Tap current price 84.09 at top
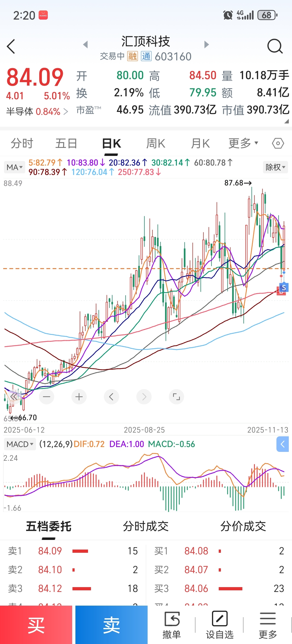Image resolution: width=292 pixels, height=644 pixels. click(35, 77)
